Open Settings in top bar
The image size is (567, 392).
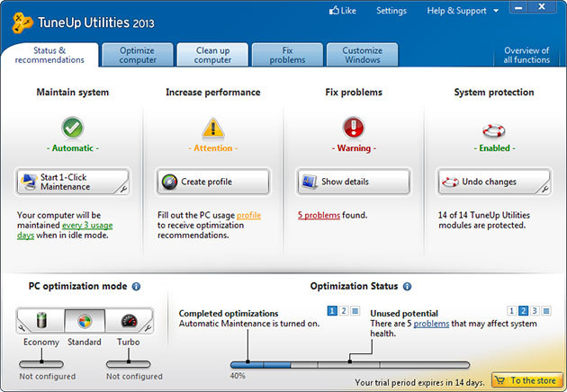click(391, 11)
